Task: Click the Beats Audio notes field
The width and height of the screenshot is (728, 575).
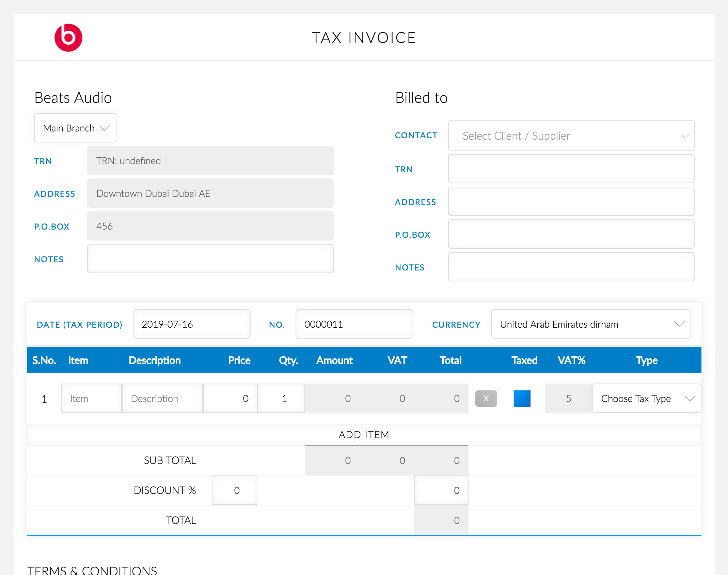Action: pyautogui.click(x=210, y=259)
